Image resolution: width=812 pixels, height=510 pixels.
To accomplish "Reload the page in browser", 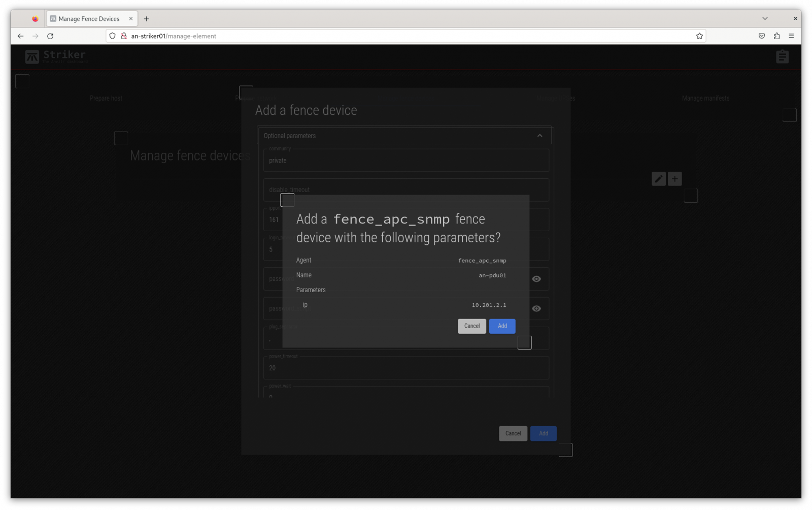I will (x=50, y=36).
